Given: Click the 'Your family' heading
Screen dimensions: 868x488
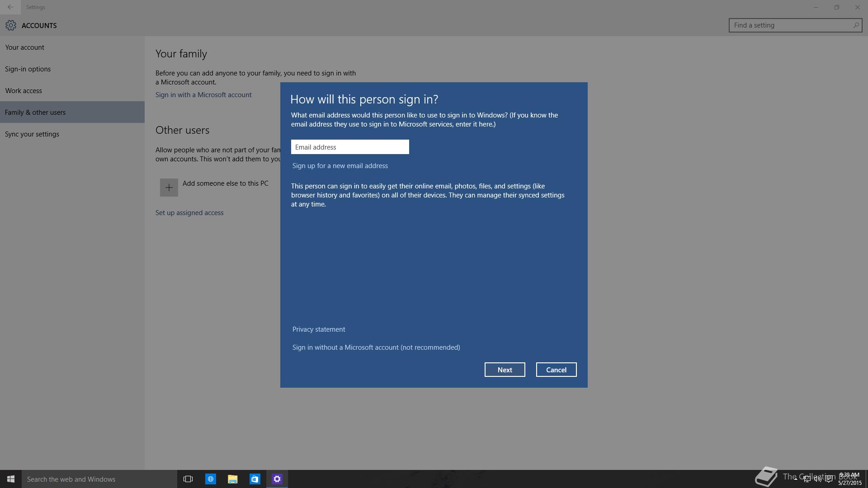Looking at the screenshot, I should tap(181, 54).
